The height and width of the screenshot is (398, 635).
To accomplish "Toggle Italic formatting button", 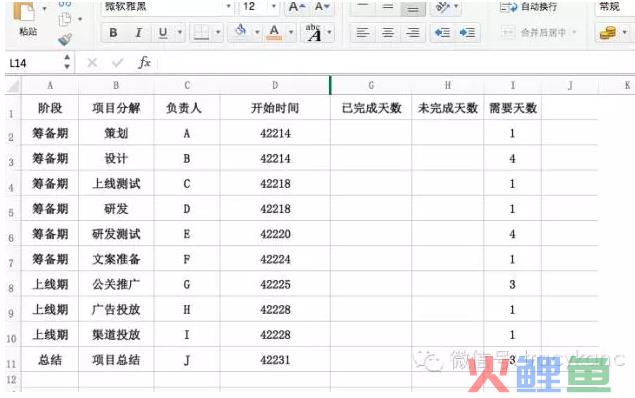I will pos(139,33).
